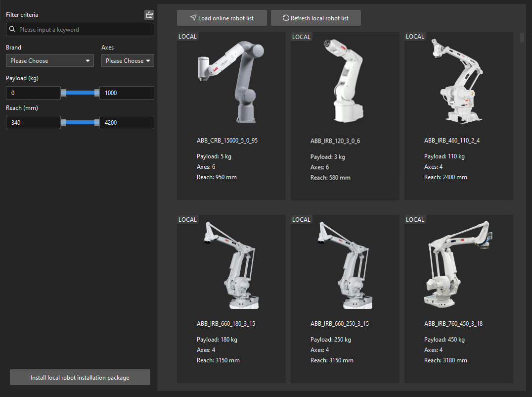This screenshot has width=532, height=397.
Task: Click the clear filter criteria basket icon
Action: [149, 15]
